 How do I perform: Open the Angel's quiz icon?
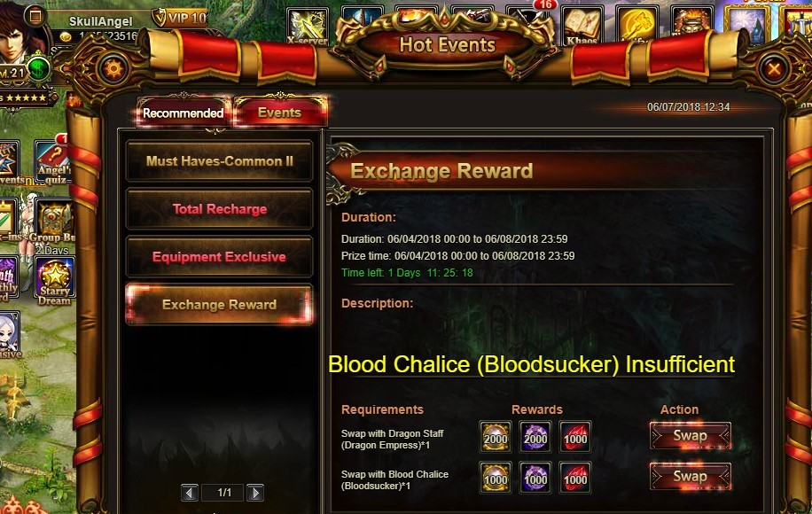[x=53, y=162]
